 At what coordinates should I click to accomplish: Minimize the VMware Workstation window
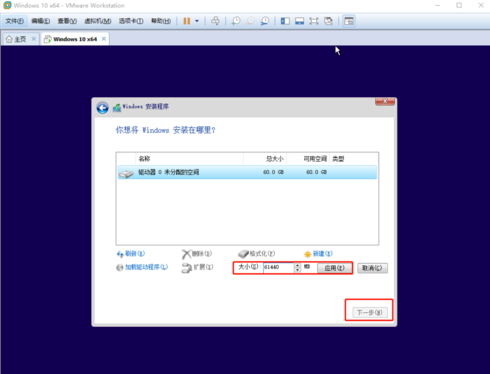(x=438, y=5)
